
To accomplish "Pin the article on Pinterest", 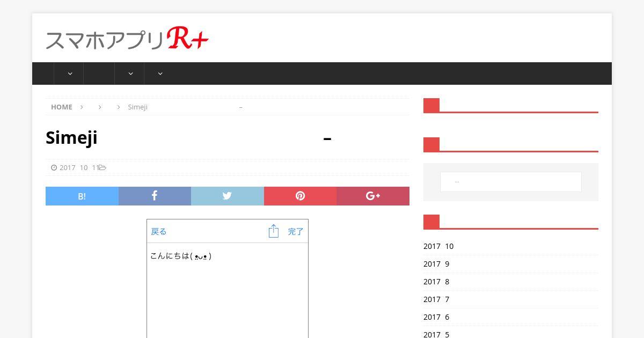I will pyautogui.click(x=301, y=196).
